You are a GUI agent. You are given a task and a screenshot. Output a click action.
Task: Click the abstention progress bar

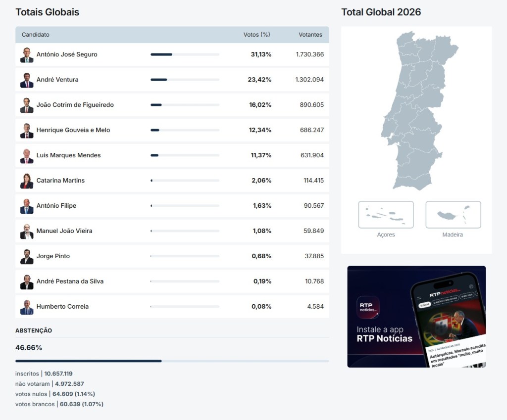[172, 361]
